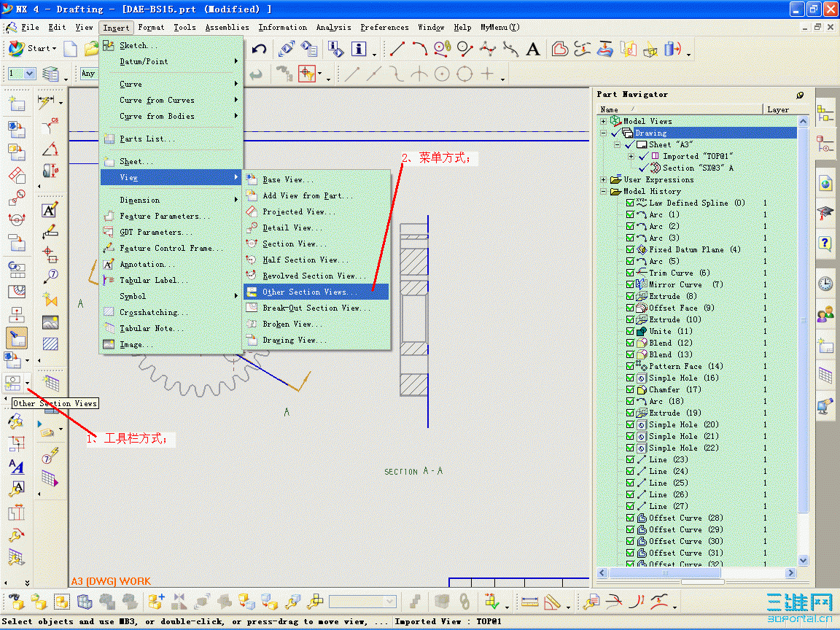Open the File menu
840x630 pixels.
pos(30,27)
